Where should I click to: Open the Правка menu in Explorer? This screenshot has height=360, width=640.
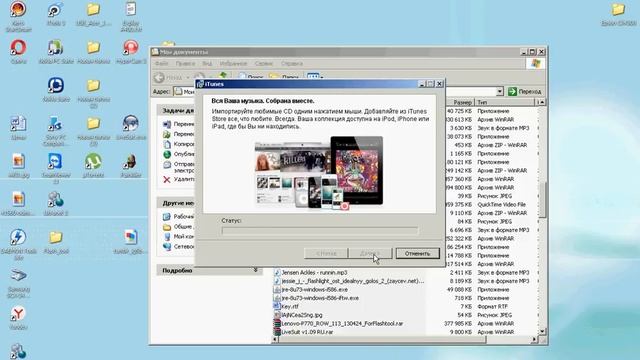point(185,64)
